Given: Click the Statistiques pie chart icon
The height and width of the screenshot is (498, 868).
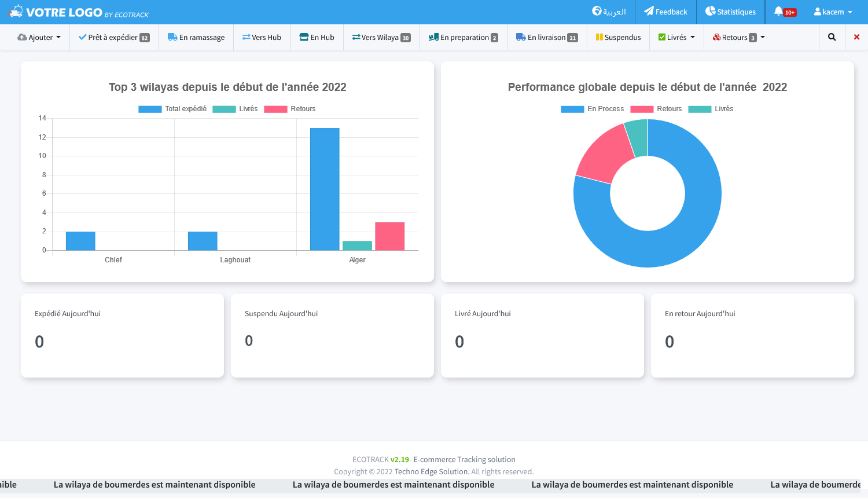Looking at the screenshot, I should [710, 11].
